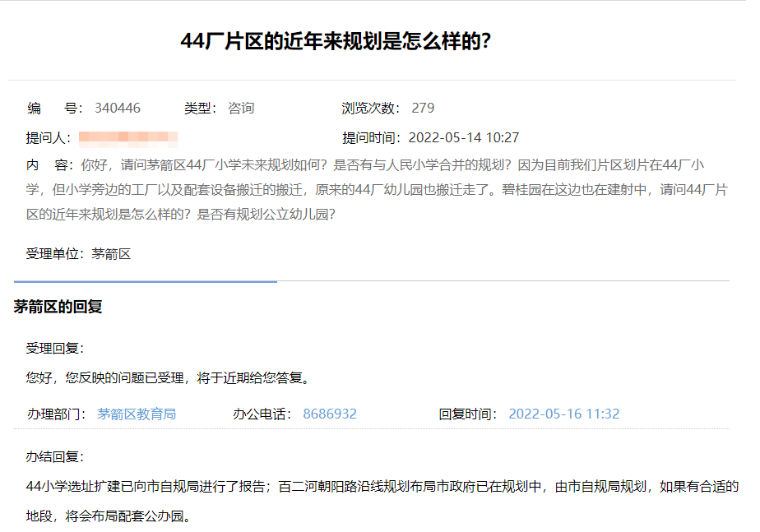
Task: Click the 浏览次数 label
Action: [370, 109]
